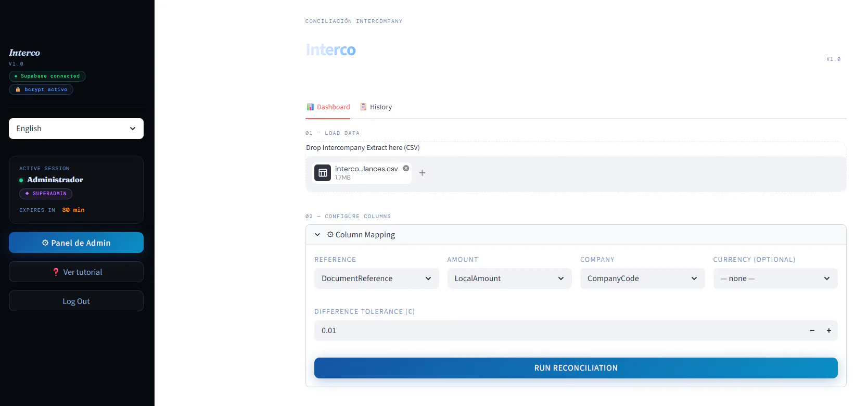Open the Amount column dropdown
Viewport: 868px width, 406px height.
pyautogui.click(x=509, y=278)
